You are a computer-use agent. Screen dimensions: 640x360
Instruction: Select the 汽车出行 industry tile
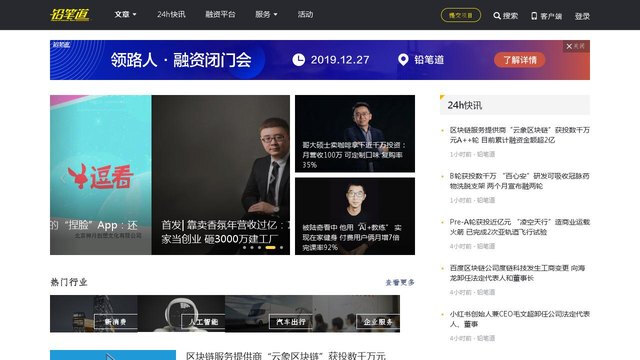click(x=269, y=313)
